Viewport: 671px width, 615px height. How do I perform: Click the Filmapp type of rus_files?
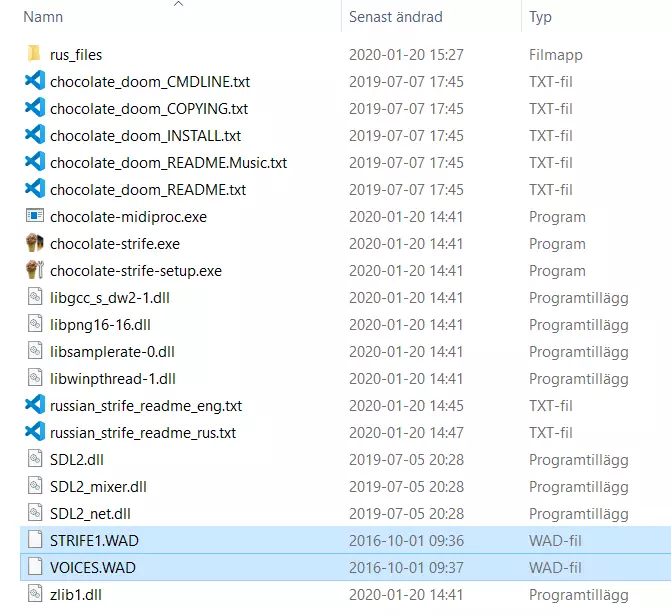[x=555, y=55]
